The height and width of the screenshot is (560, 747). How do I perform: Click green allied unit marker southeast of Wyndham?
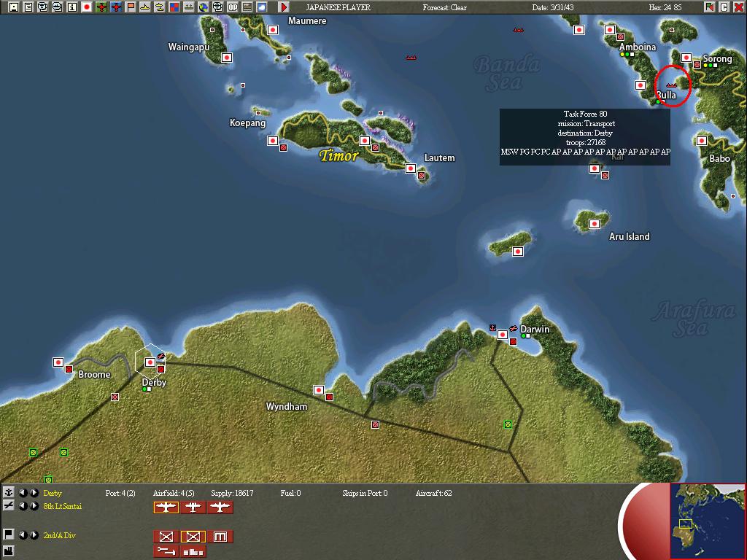click(x=508, y=424)
